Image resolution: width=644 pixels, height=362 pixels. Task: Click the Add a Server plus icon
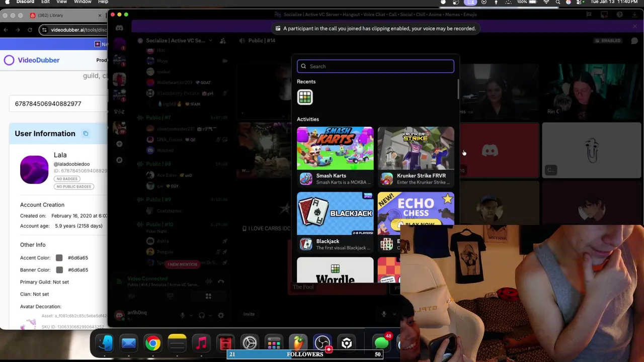[x=119, y=144]
